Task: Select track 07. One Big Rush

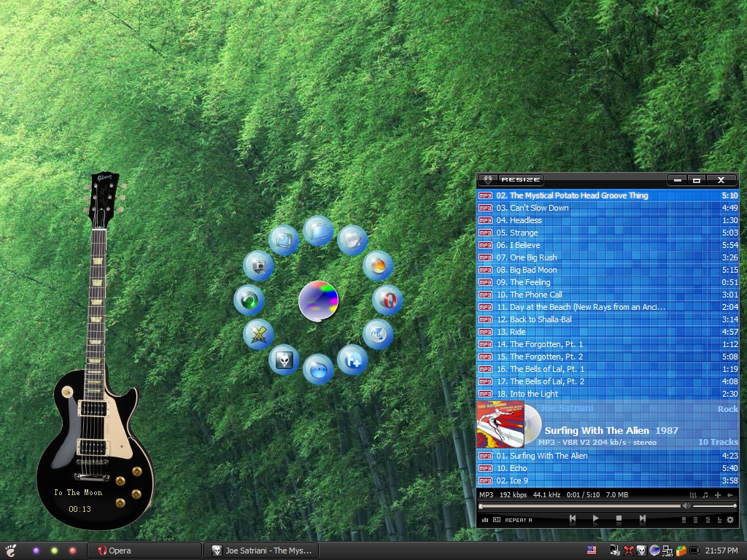Action: [608, 257]
